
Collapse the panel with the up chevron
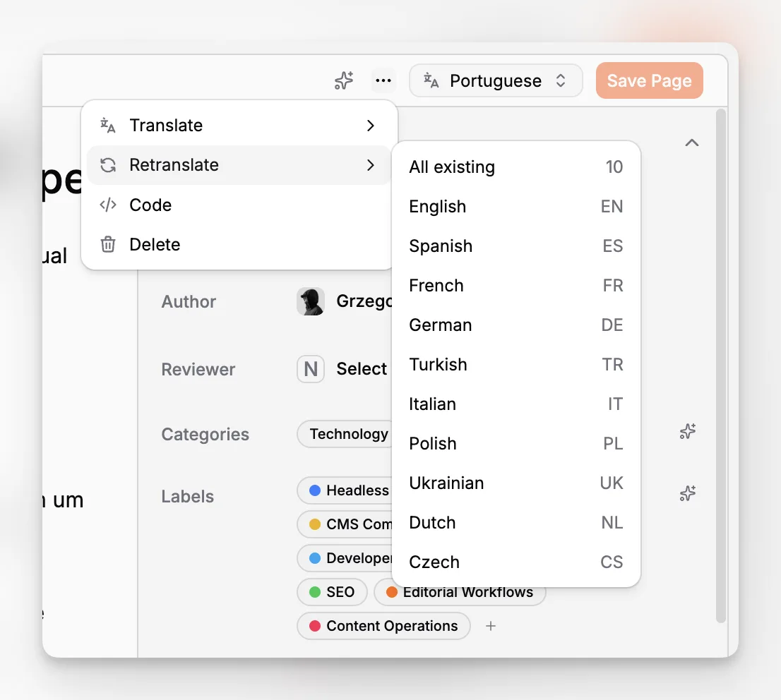click(x=691, y=143)
